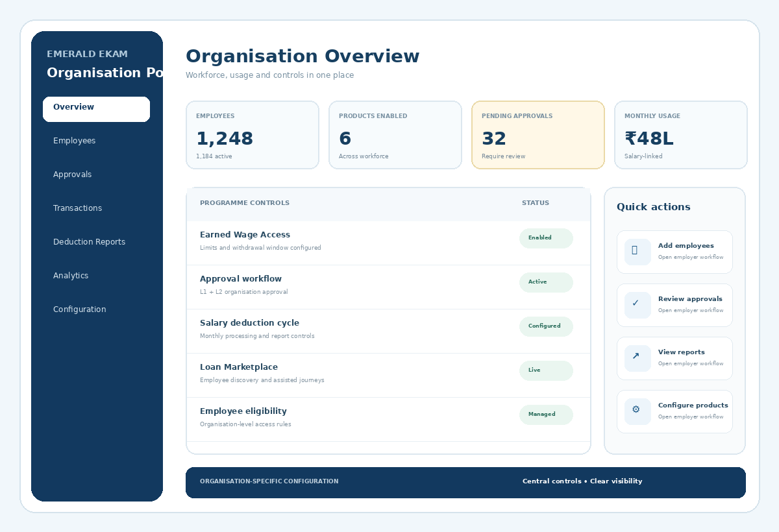Click the Organisation Overview page title
This screenshot has width=779, height=532.
pyautogui.click(x=303, y=56)
